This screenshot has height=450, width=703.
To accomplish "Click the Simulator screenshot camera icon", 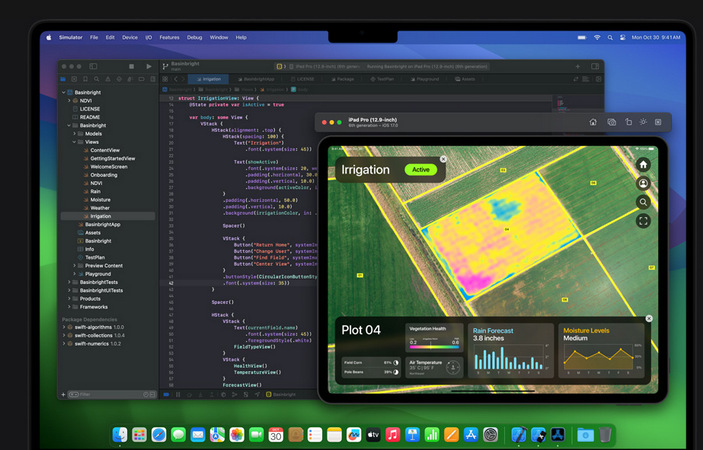I will tap(611, 122).
